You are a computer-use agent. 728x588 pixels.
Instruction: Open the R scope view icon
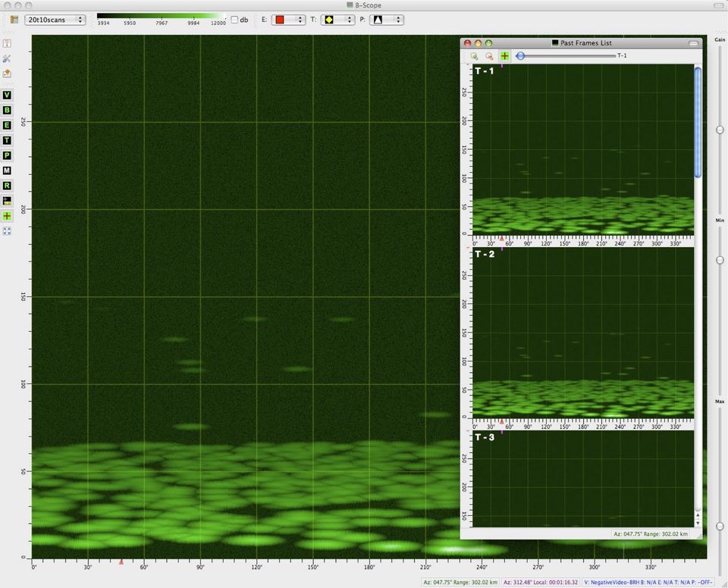(6, 186)
